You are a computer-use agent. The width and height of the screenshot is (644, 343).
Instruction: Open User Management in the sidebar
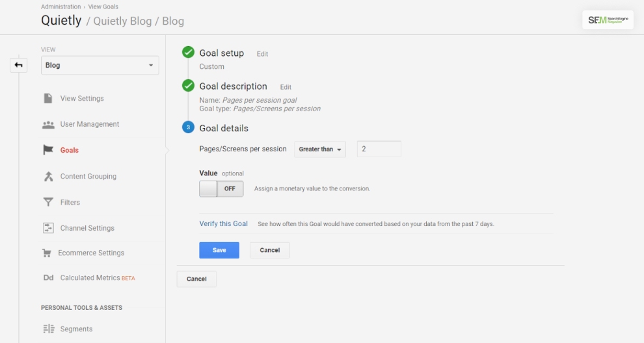tap(90, 124)
